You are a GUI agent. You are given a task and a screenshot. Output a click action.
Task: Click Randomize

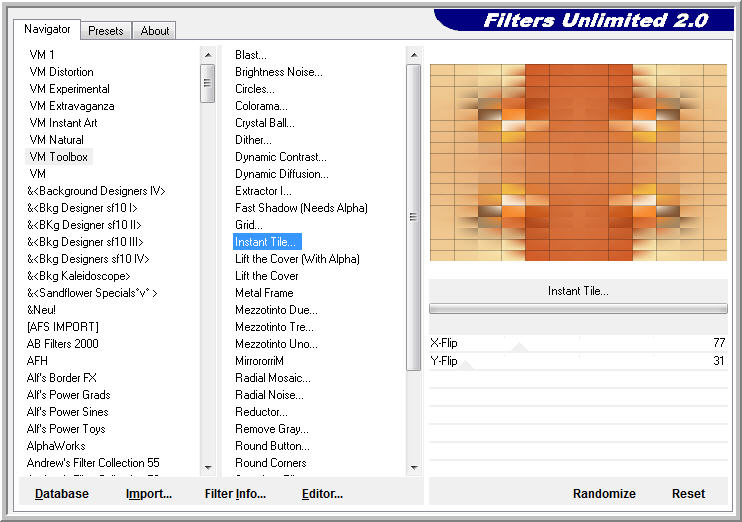(604, 494)
